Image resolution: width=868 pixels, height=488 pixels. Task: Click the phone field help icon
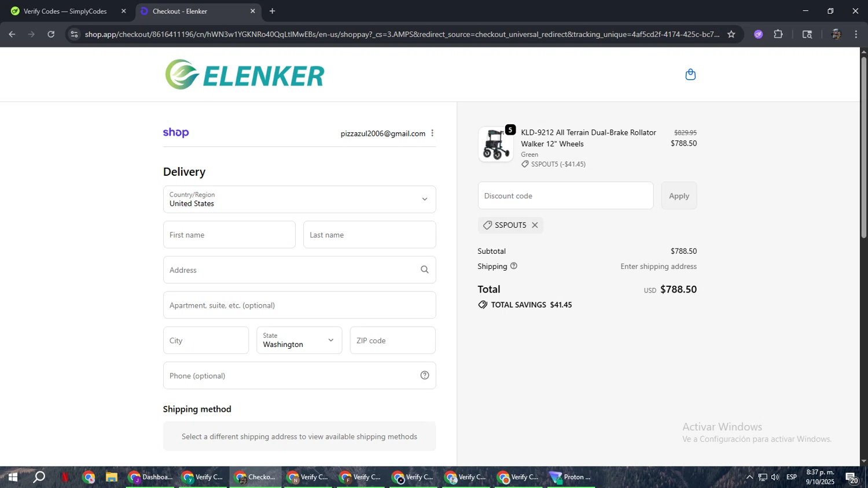[425, 376]
